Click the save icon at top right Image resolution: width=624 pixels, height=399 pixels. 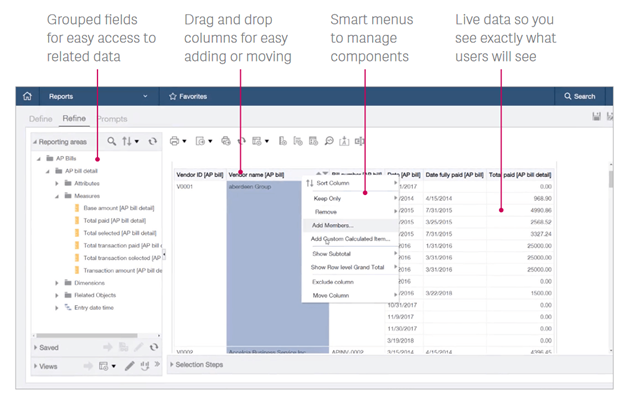tap(596, 116)
